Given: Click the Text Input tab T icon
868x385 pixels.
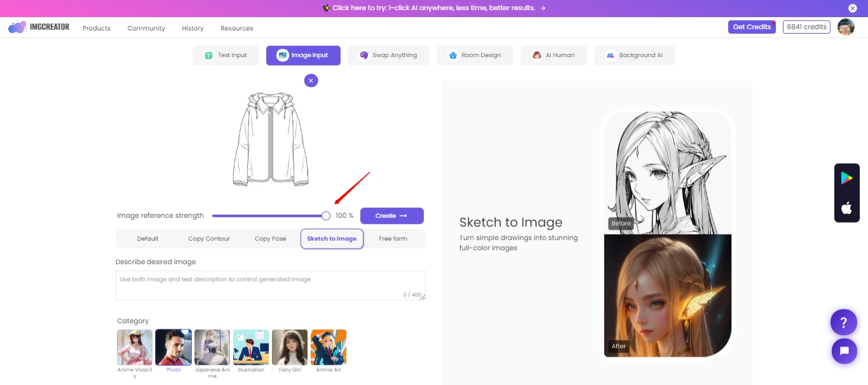Looking at the screenshot, I should pyautogui.click(x=208, y=55).
